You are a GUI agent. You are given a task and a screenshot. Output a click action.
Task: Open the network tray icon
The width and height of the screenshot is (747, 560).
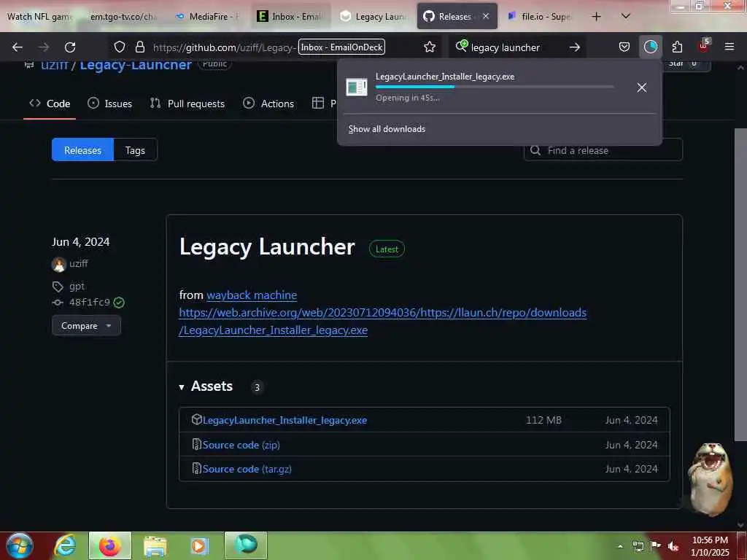[638, 546]
